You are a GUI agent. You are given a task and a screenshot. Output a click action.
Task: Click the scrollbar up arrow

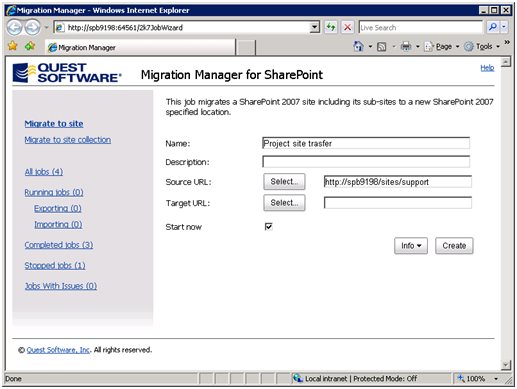[x=506, y=62]
